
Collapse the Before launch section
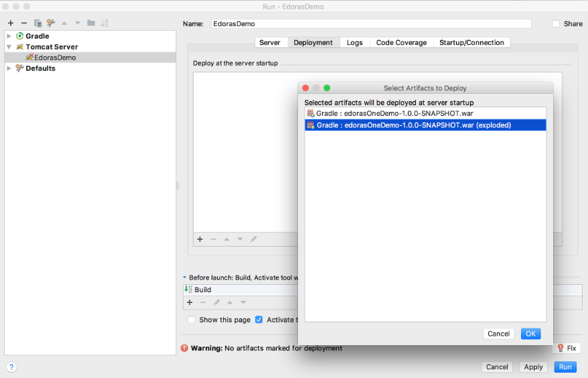coord(185,277)
